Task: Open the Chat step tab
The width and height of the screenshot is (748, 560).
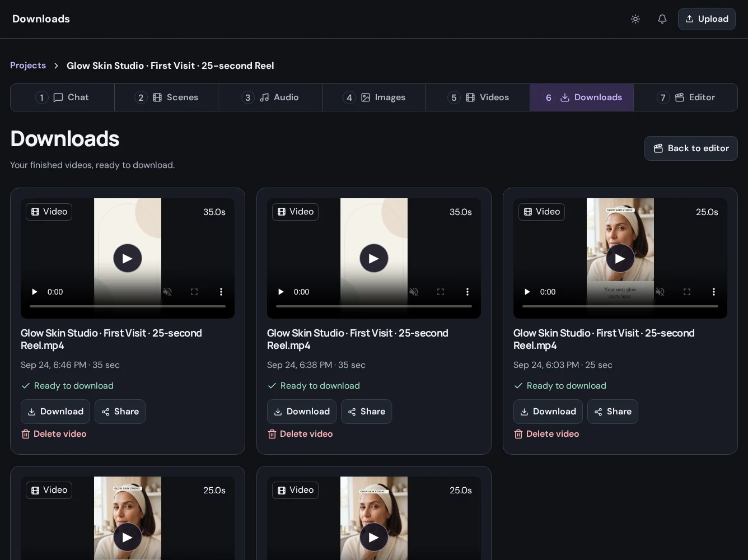Action: pos(63,97)
